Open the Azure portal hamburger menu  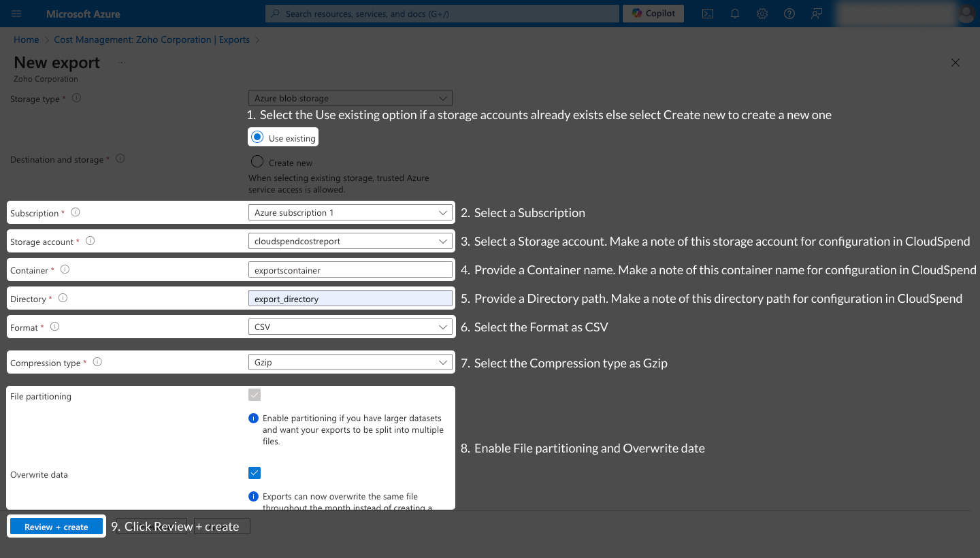pyautogui.click(x=16, y=14)
